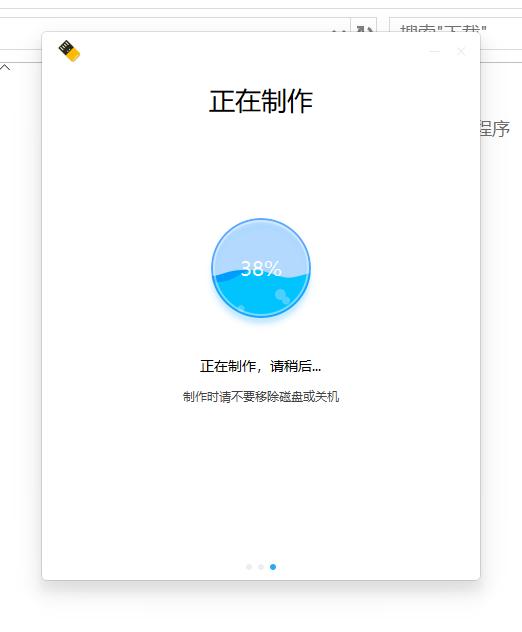Screen dimensions: 522x632
Task: Minimize the boot disk maker window
Action: click(x=435, y=51)
